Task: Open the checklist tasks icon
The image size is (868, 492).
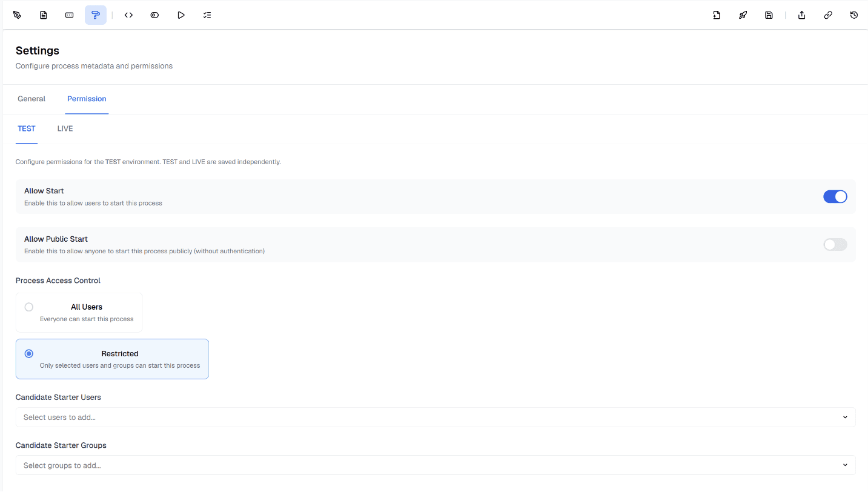Action: pyautogui.click(x=207, y=15)
